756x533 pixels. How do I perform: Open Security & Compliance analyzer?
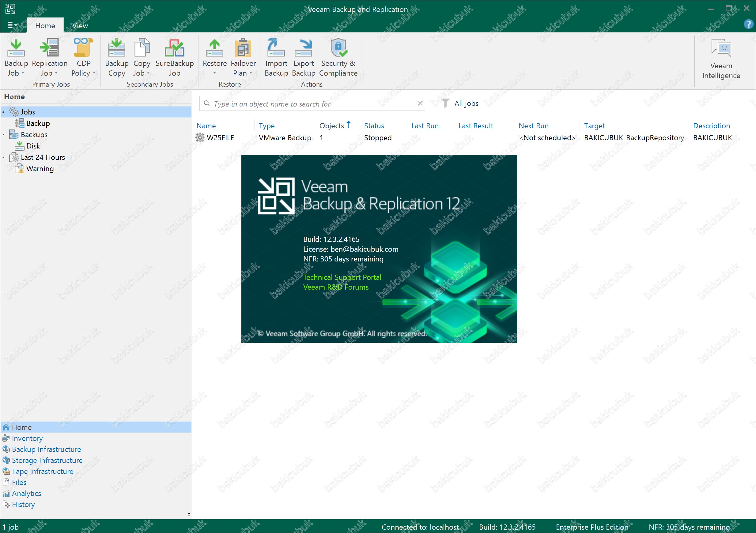tap(338, 48)
